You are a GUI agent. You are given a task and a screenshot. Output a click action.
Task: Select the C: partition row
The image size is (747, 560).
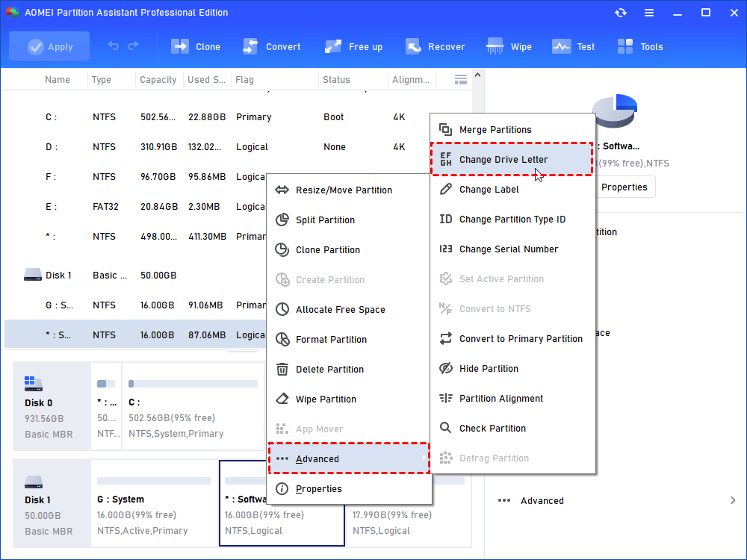(238, 117)
